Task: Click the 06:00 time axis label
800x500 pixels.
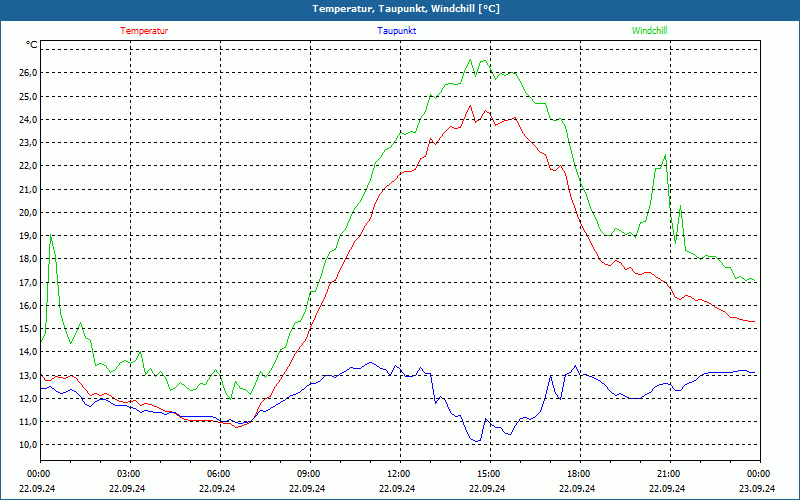Action: coord(220,473)
